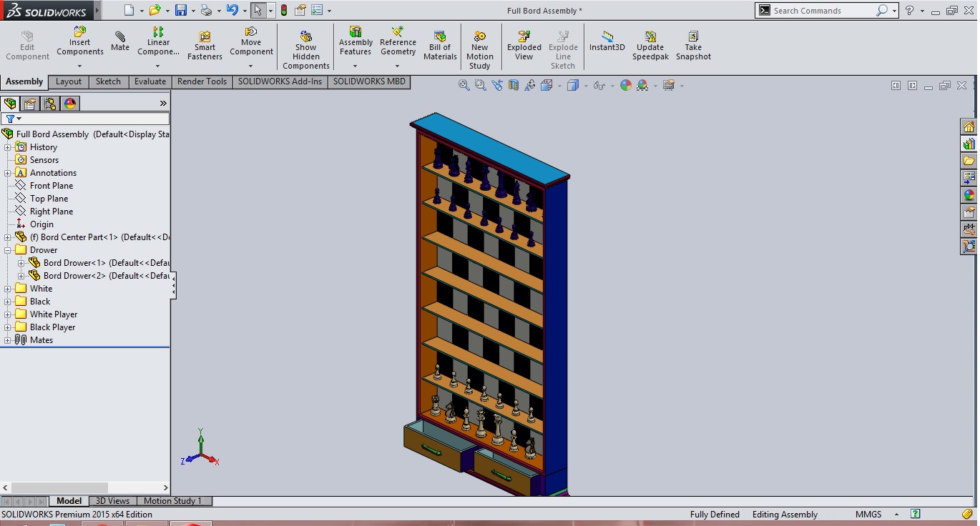Viewport: 980px width, 526px height.
Task: Click the tree filter funnel icon
Action: coord(10,119)
